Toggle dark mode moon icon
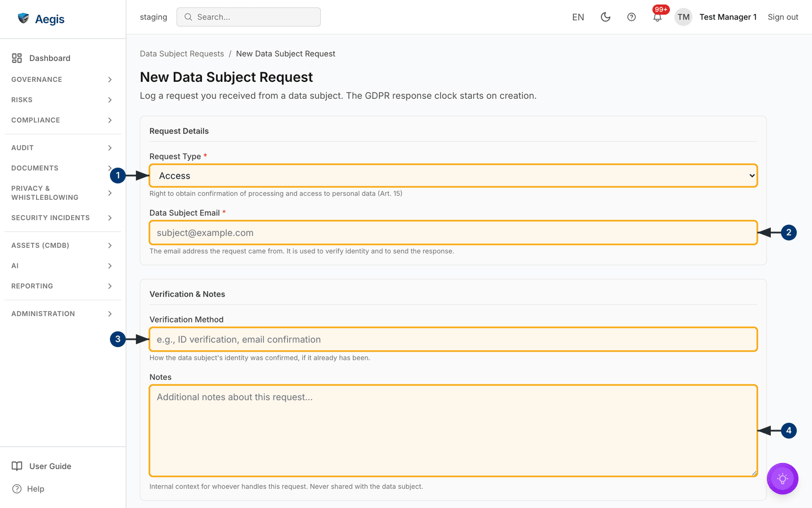The height and width of the screenshot is (508, 812). pyautogui.click(x=606, y=17)
